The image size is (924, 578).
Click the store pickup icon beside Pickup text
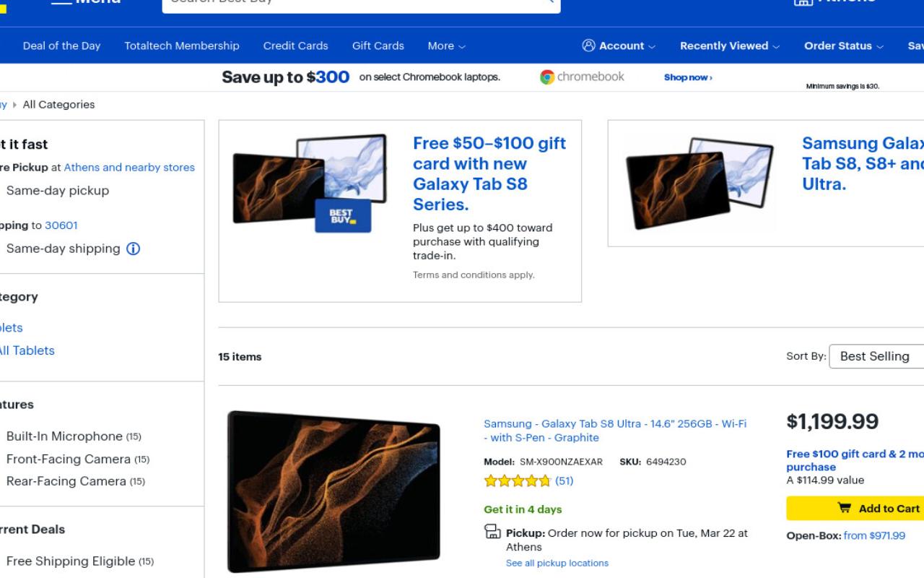coord(492,532)
